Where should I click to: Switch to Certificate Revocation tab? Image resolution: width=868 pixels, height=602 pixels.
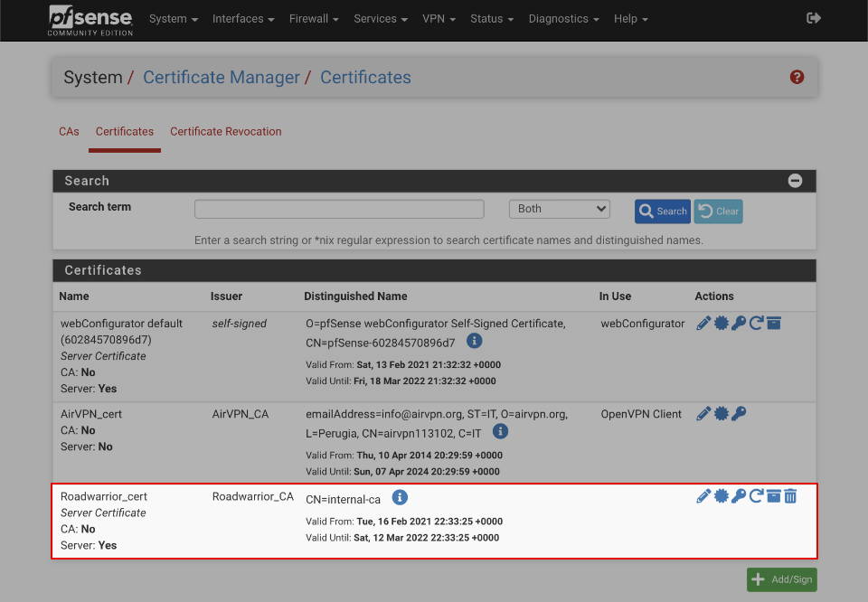(226, 132)
